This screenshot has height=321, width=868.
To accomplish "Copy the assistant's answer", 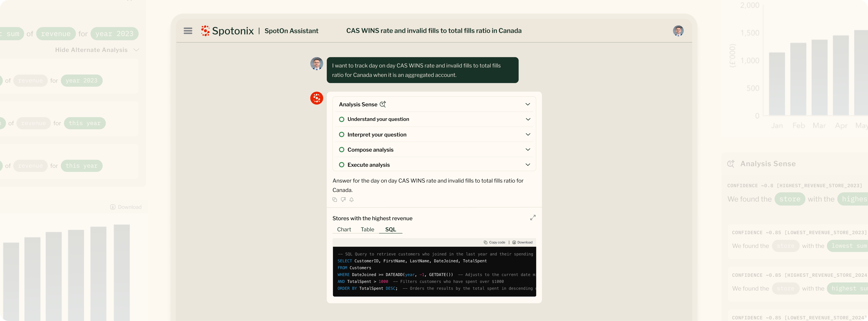I will [335, 200].
